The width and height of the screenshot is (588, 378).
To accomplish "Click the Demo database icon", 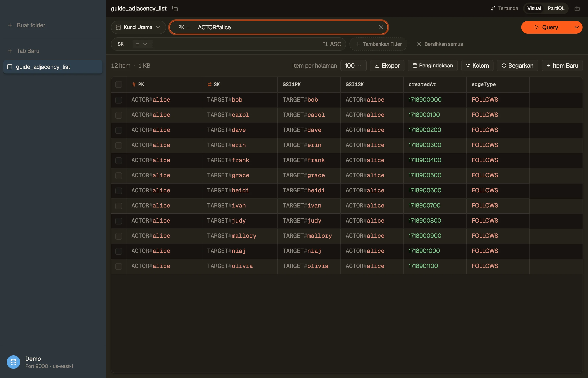I will tap(13, 362).
